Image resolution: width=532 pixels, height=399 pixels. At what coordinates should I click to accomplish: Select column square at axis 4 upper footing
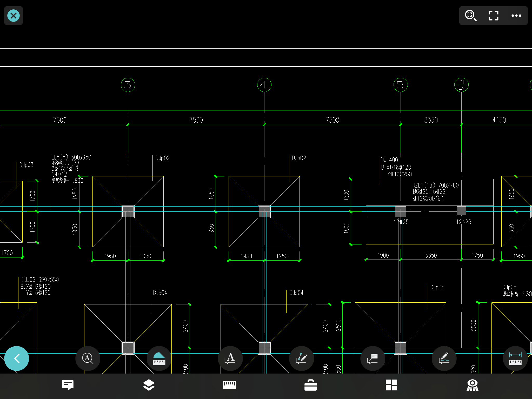[264, 212]
